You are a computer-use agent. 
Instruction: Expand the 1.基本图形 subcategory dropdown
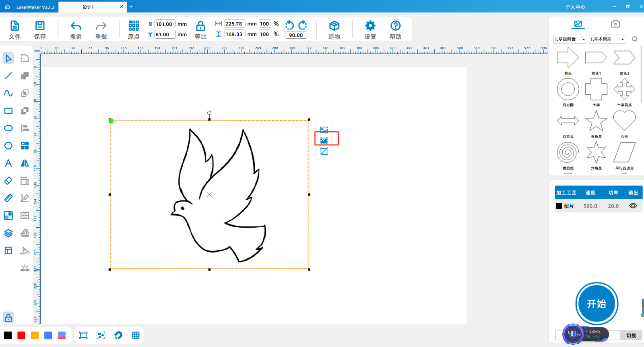[607, 39]
